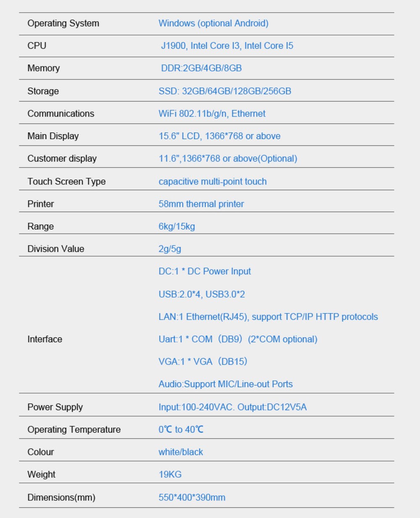Select the '15.6" LCD, 1366*768 or above' value
The image size is (420, 518).
(219, 136)
